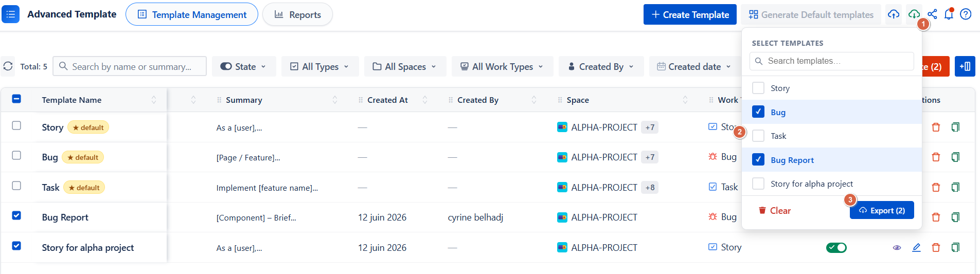
Task: Uncheck Bug in Select Templates list
Action: [758, 112]
